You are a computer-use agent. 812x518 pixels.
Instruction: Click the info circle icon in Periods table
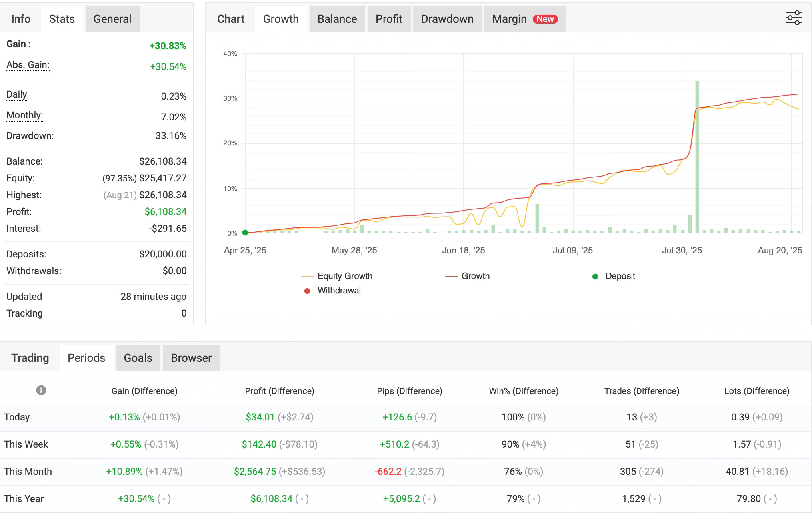pos(41,390)
